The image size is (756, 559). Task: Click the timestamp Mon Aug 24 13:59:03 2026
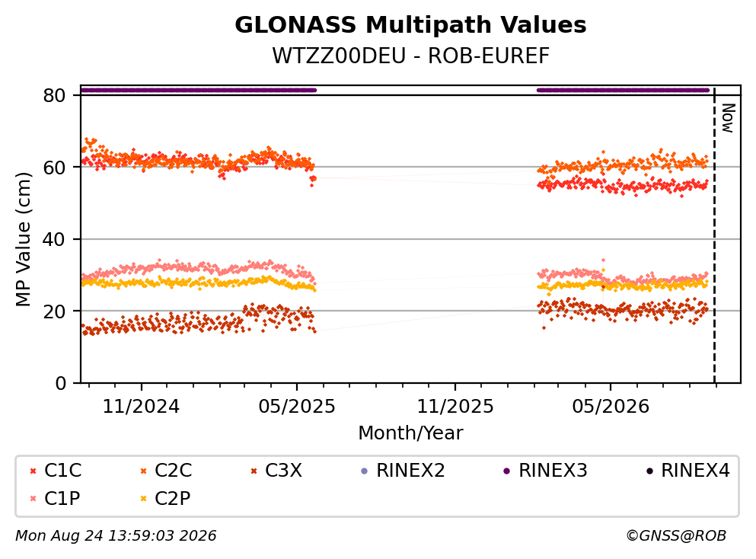pos(116,535)
